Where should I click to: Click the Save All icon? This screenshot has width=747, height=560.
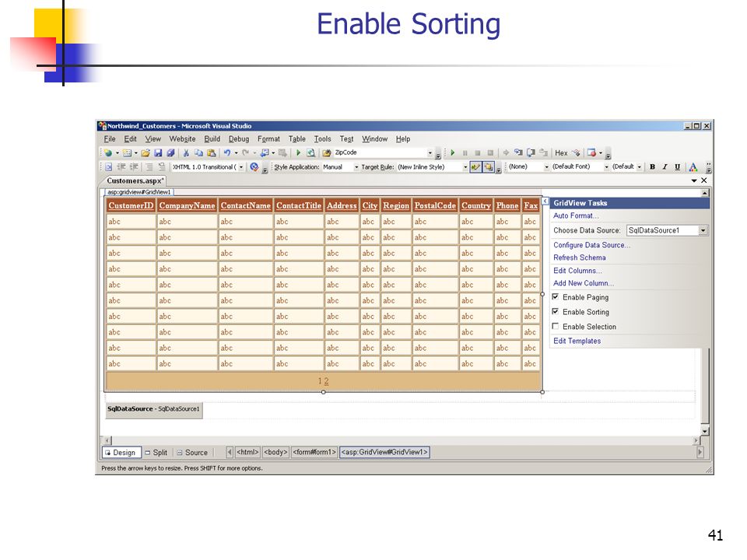point(170,153)
